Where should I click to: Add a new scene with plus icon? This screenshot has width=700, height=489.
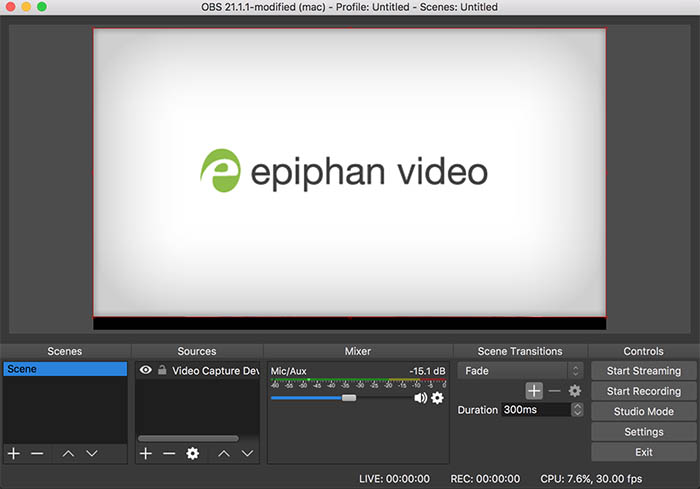coord(14,454)
